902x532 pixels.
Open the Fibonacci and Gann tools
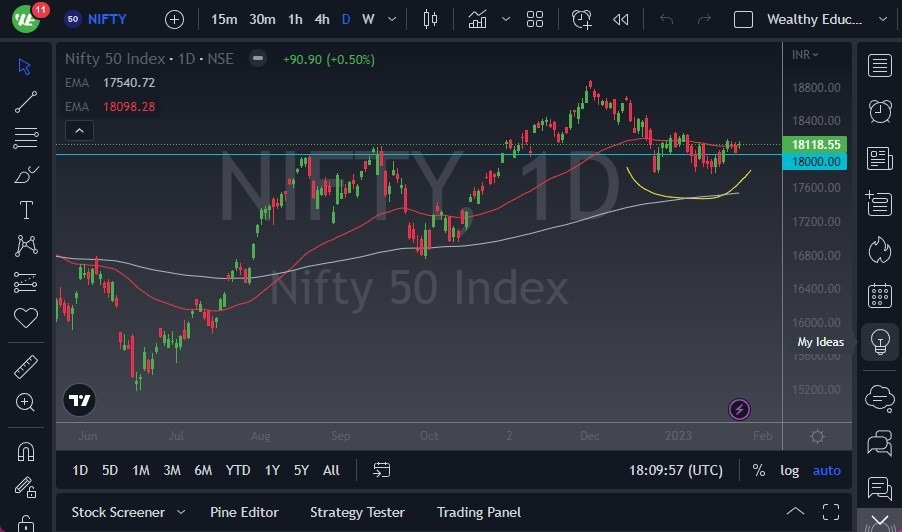[25, 138]
